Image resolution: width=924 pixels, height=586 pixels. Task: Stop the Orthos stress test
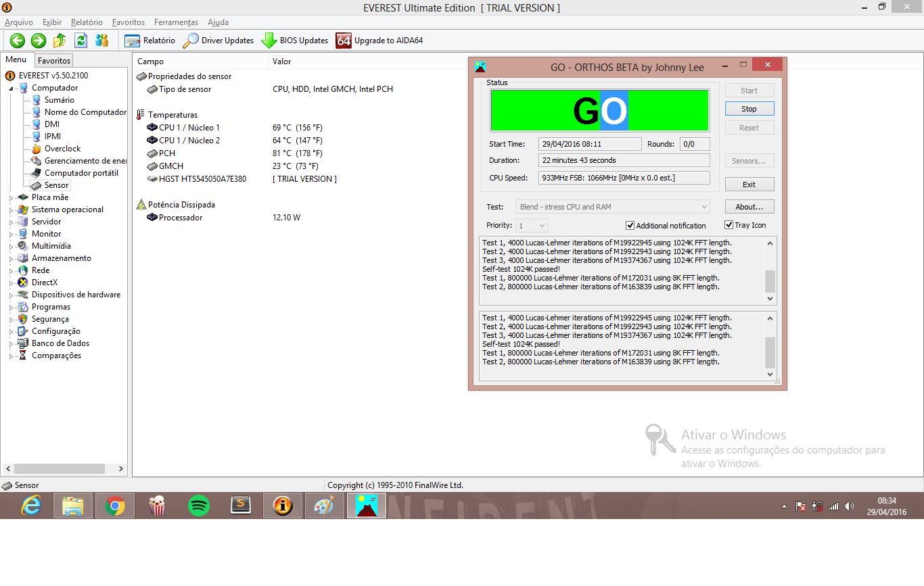[x=749, y=109]
